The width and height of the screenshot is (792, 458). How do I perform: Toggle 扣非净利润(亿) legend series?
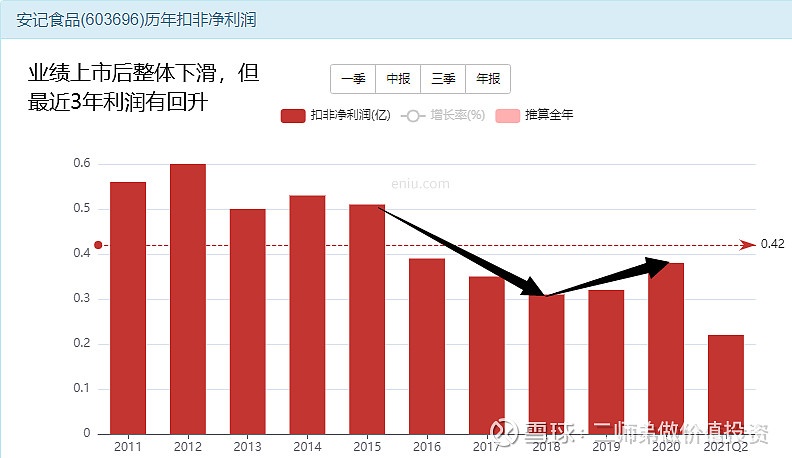(335, 115)
